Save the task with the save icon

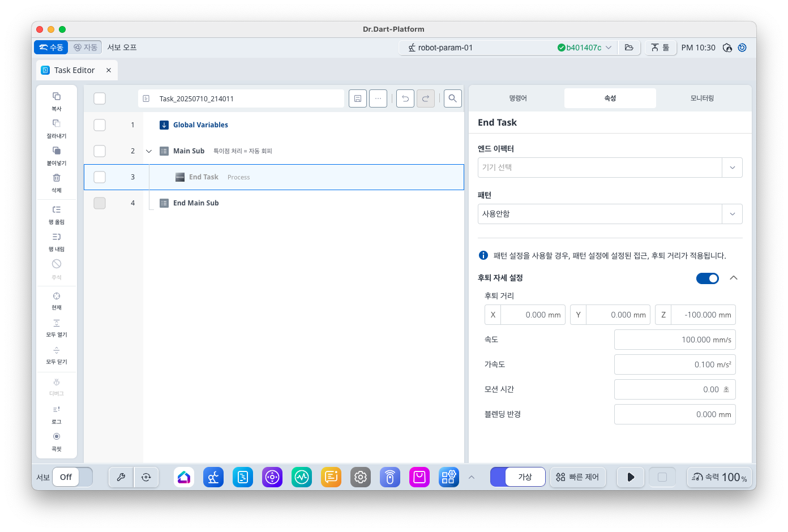(x=357, y=98)
